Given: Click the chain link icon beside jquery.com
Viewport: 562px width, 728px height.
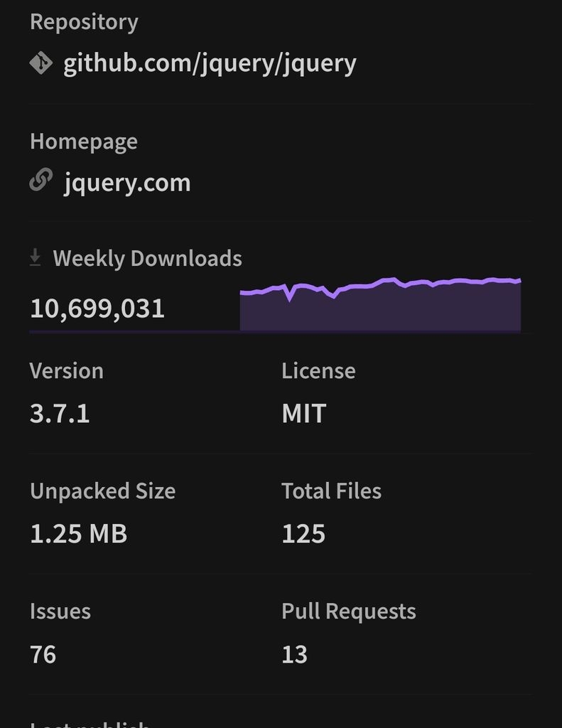Looking at the screenshot, I should coord(40,180).
